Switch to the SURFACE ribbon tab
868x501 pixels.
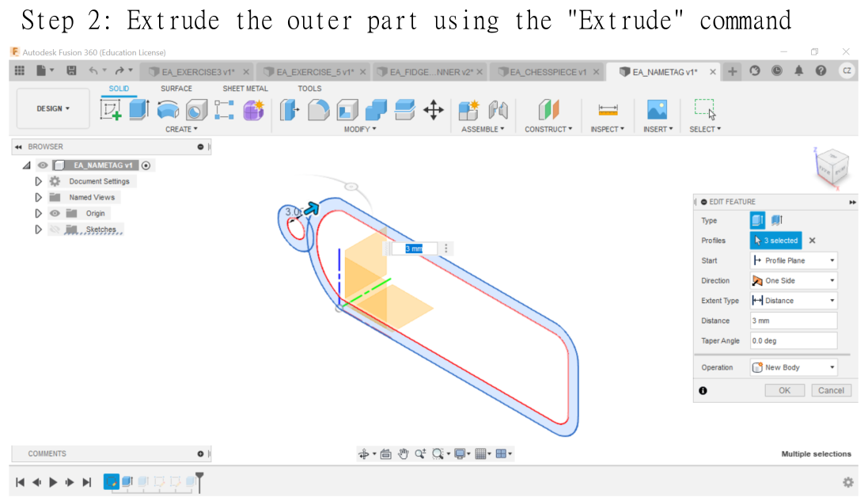click(x=176, y=88)
